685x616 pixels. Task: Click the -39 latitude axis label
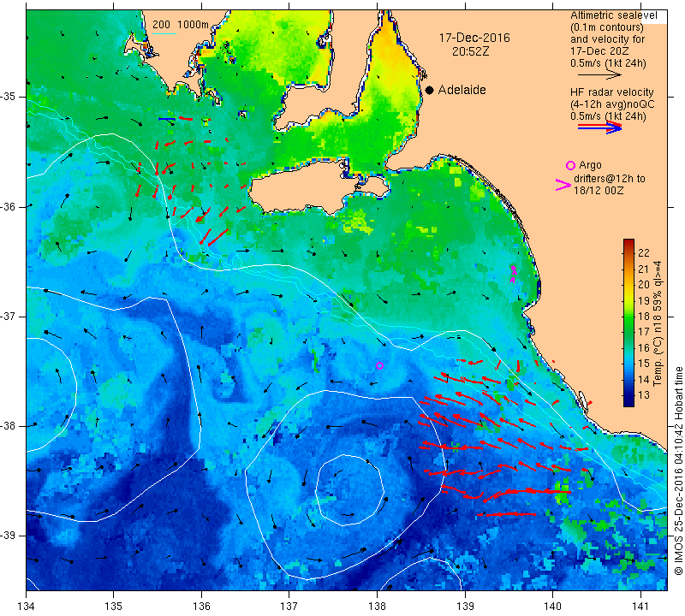pos(8,536)
